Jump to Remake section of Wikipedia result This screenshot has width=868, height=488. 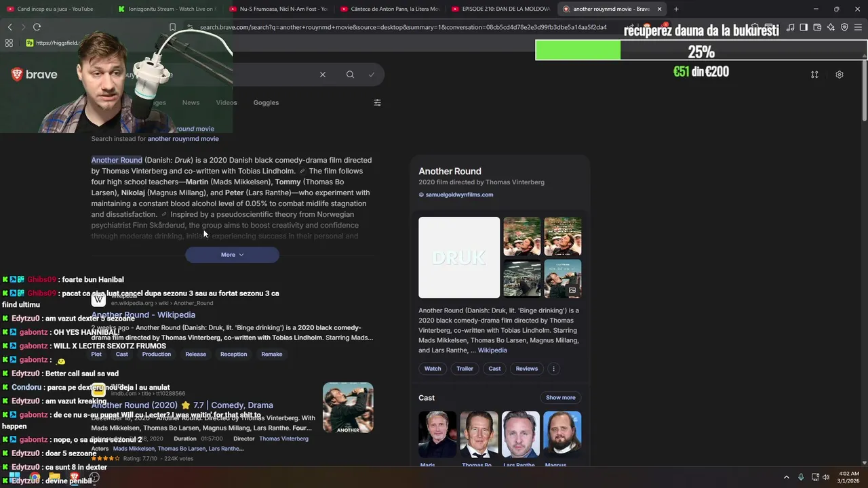tap(272, 354)
